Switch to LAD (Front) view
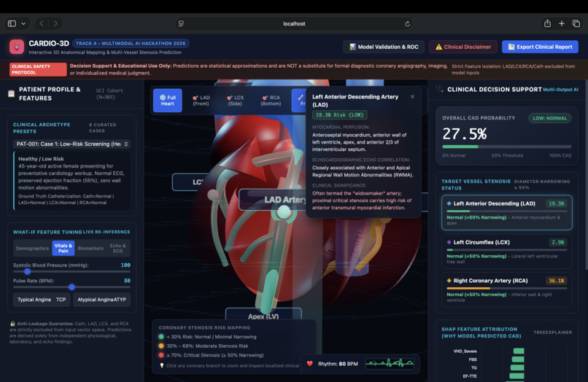 click(201, 101)
